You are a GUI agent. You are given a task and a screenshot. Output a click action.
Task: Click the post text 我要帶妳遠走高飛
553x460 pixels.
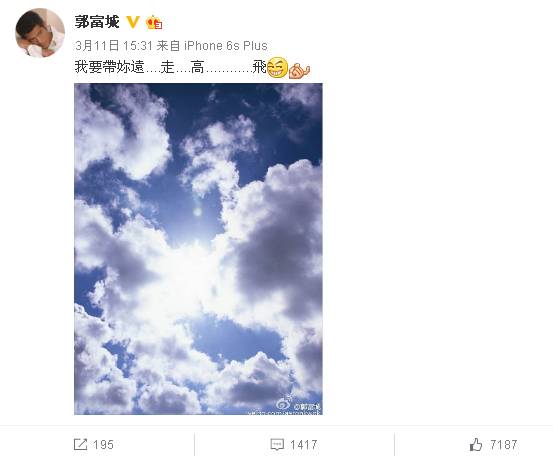pos(171,67)
